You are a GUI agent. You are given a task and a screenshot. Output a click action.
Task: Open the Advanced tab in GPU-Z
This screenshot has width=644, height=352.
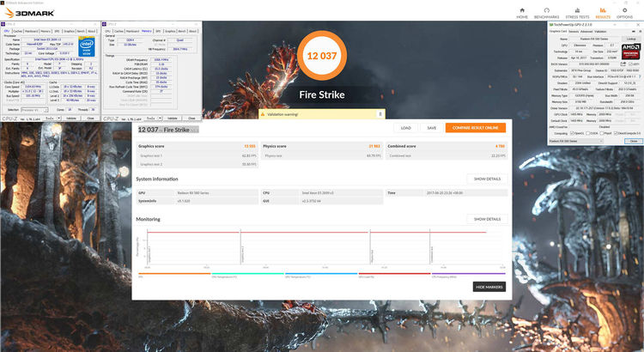click(586, 32)
